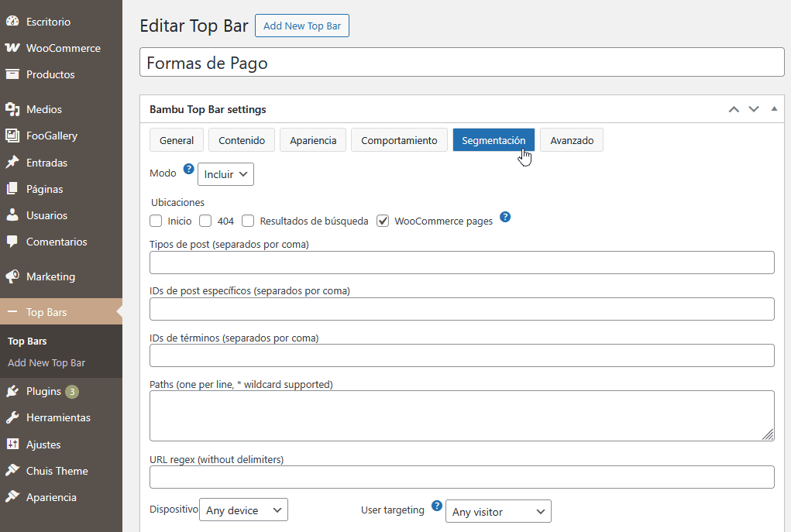Click the Tipos de post input field
This screenshot has width=791, height=532.
pyautogui.click(x=462, y=263)
